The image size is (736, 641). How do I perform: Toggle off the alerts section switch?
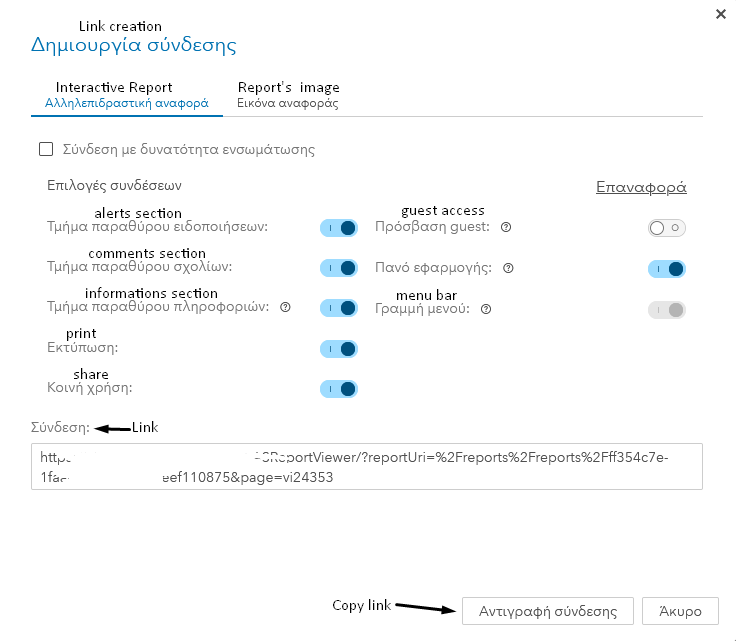click(339, 228)
